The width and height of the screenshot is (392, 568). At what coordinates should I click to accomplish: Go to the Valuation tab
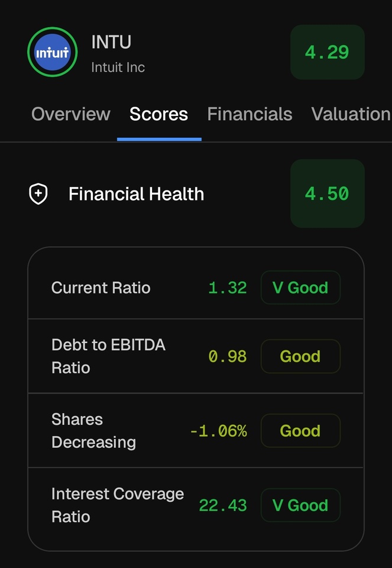[351, 114]
